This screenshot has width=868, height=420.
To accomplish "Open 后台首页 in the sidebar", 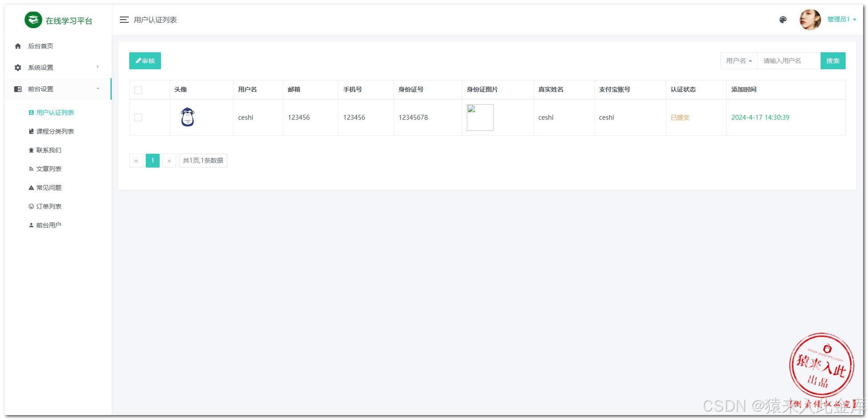I will [x=41, y=46].
